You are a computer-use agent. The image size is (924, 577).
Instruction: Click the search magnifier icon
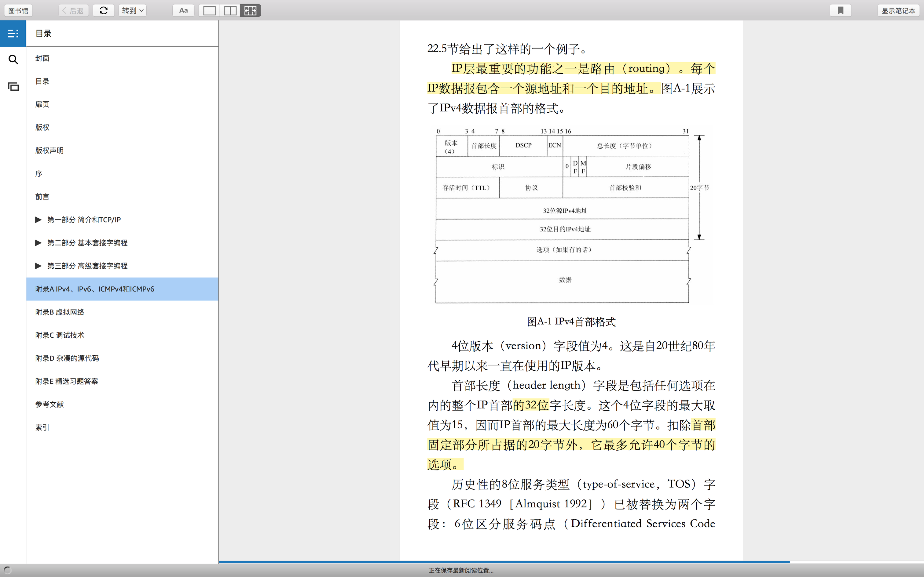pyautogui.click(x=13, y=60)
